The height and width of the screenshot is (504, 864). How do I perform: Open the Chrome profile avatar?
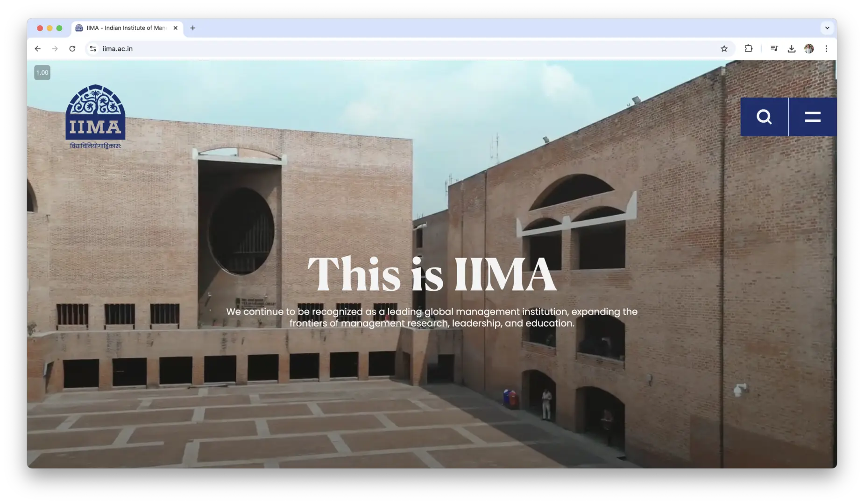coord(809,49)
